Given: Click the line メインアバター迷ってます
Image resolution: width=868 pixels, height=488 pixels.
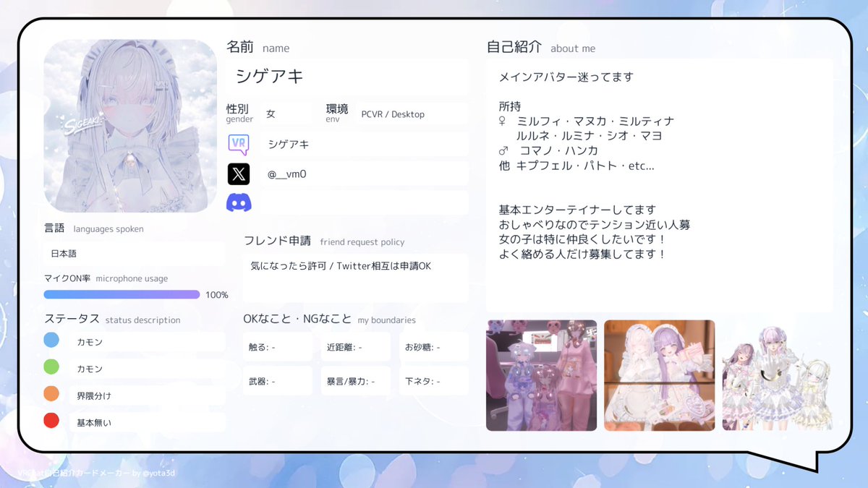Looking at the screenshot, I should pos(566,77).
